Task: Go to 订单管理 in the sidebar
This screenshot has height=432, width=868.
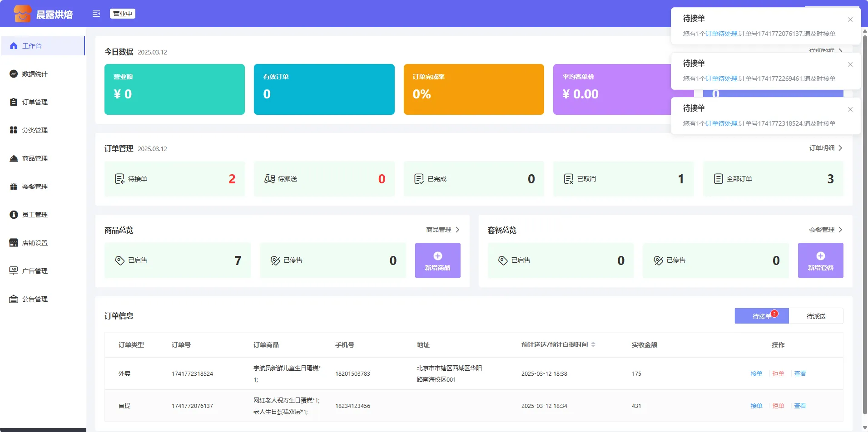Action: [35, 102]
